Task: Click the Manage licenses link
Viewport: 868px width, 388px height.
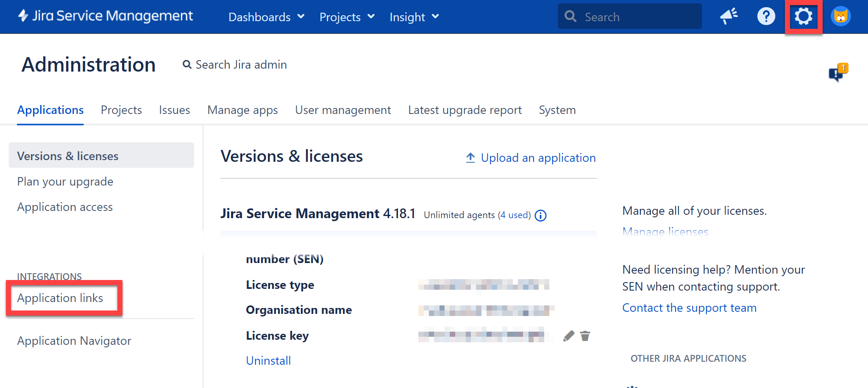Action: (665, 231)
